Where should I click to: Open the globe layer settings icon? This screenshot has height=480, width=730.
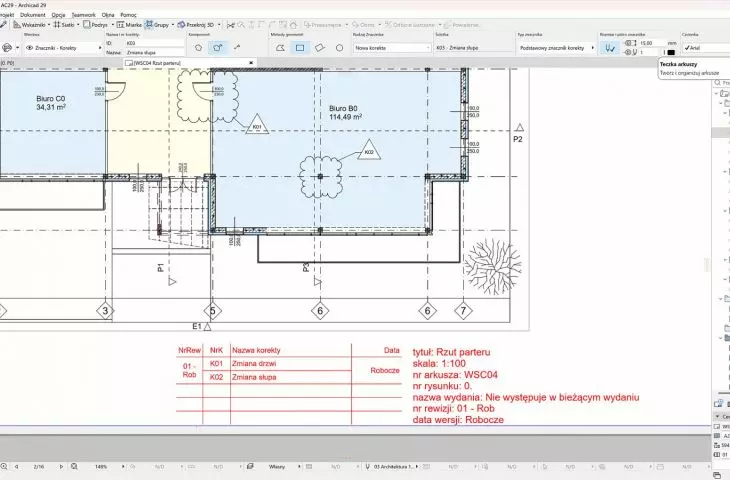point(7,48)
